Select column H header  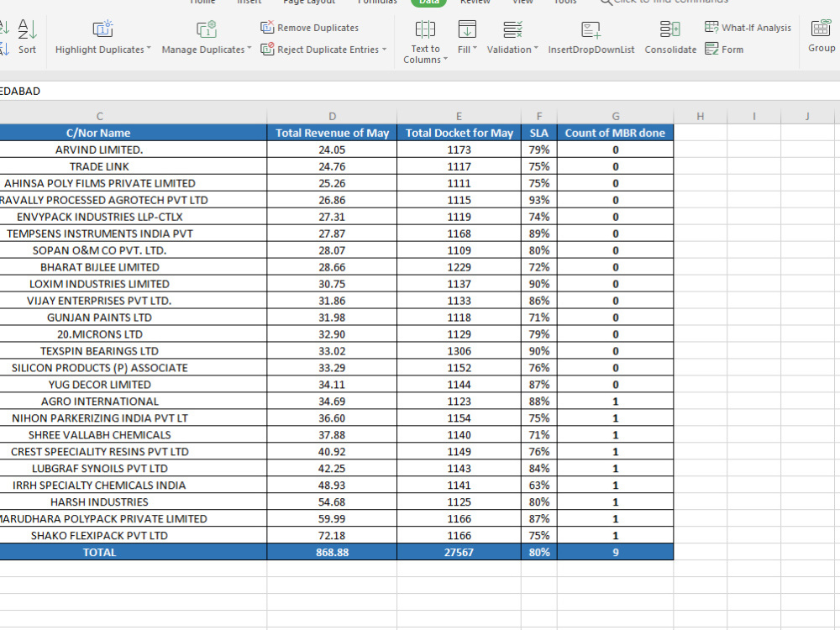point(701,116)
